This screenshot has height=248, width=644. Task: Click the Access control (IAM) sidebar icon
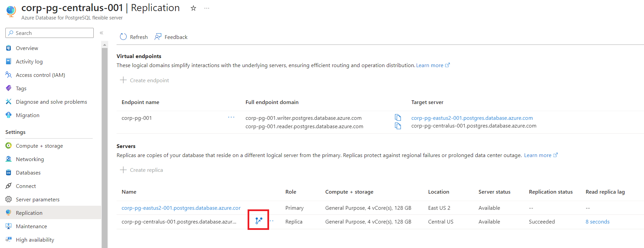point(9,75)
